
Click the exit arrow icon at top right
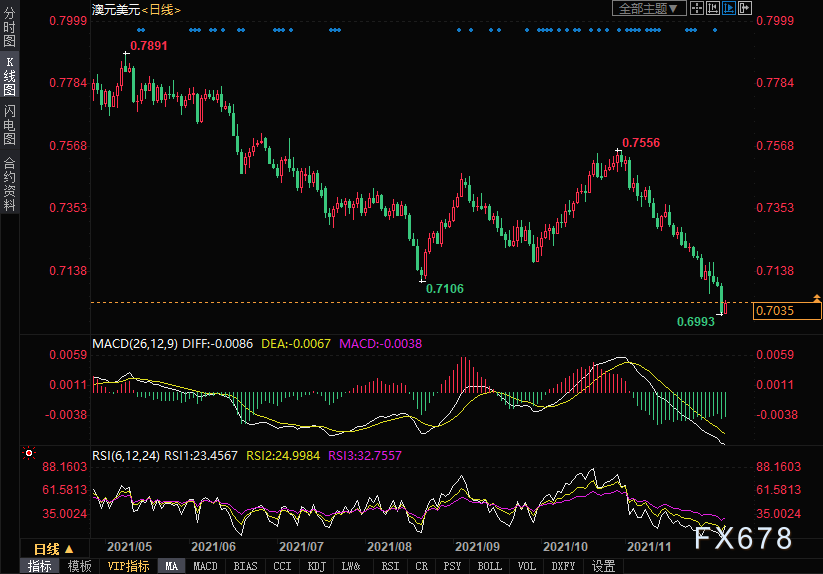pos(745,8)
